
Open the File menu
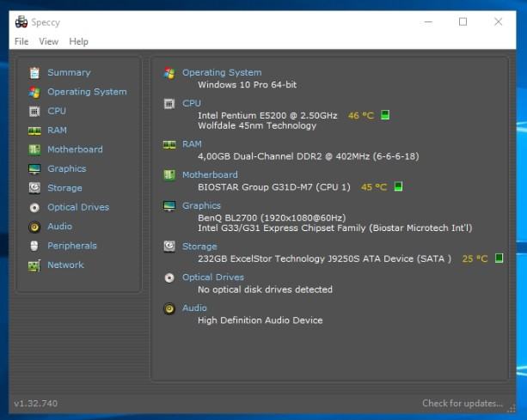(x=21, y=41)
